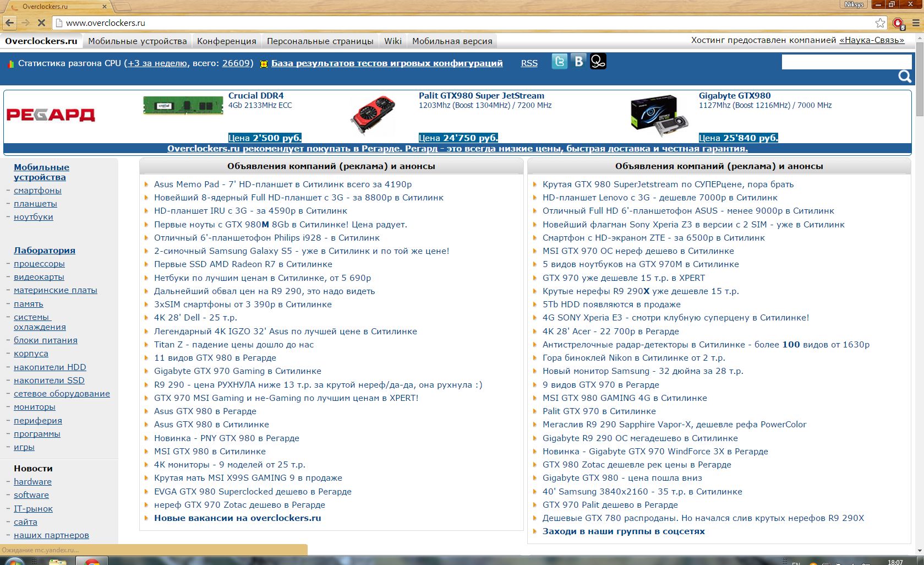
Task: Open the ad blocker extension icon
Action: [898, 23]
